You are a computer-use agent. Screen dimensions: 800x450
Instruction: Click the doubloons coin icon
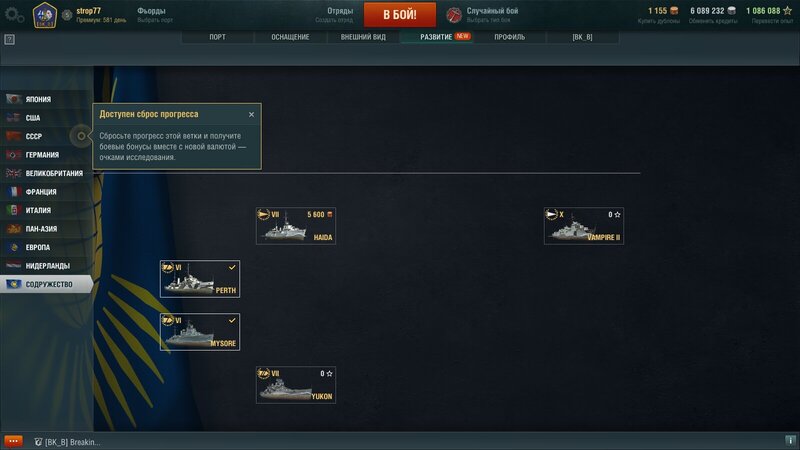pos(674,11)
